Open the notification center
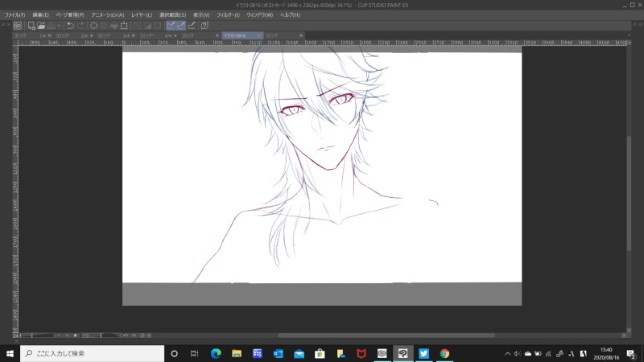 (631, 353)
